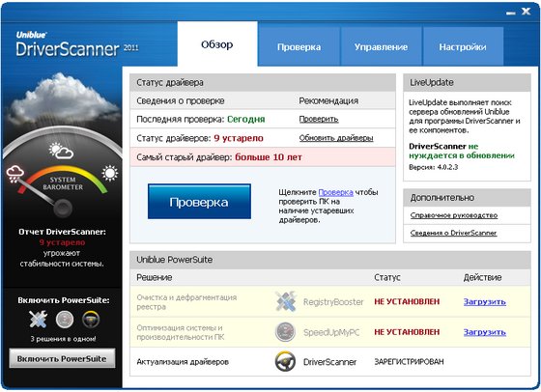This screenshot has height=392, width=541.
Task: Click the 'Отчет DriverScanner:' sidebar heading
Action: click(62, 232)
